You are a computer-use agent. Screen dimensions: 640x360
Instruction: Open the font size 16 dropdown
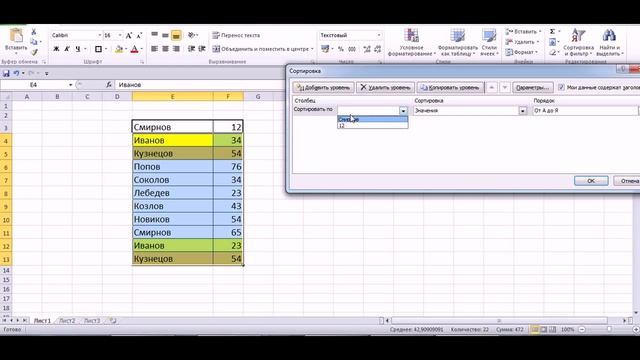(120, 36)
